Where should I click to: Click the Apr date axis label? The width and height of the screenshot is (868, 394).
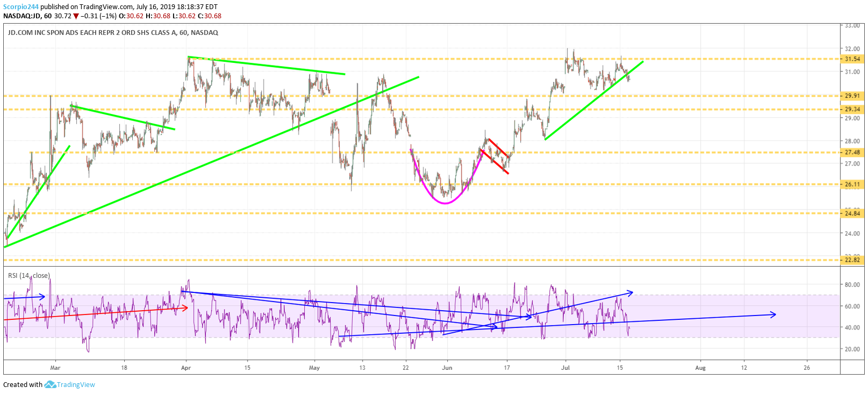point(186,368)
